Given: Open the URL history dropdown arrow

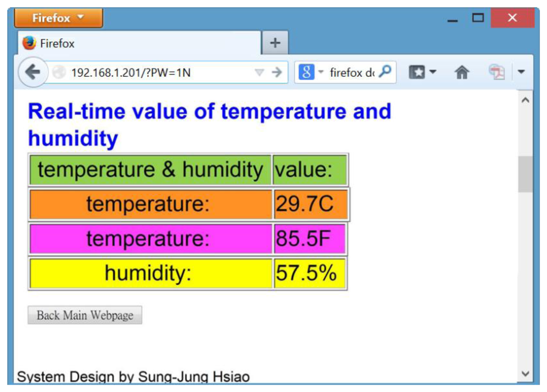Looking at the screenshot, I should coord(259,73).
